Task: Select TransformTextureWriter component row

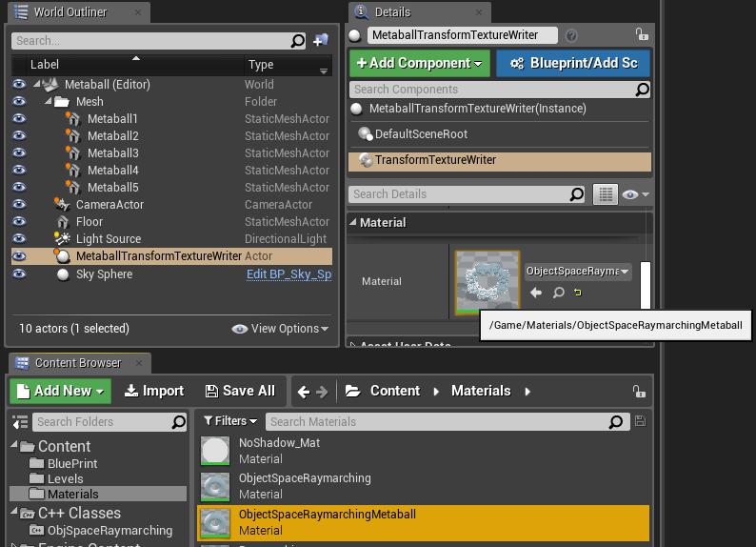Action: 500,160
